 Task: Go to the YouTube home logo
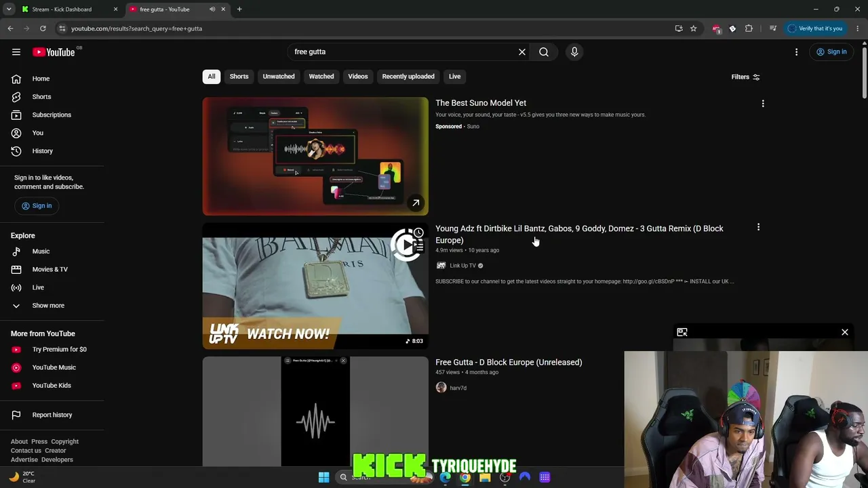[54, 52]
